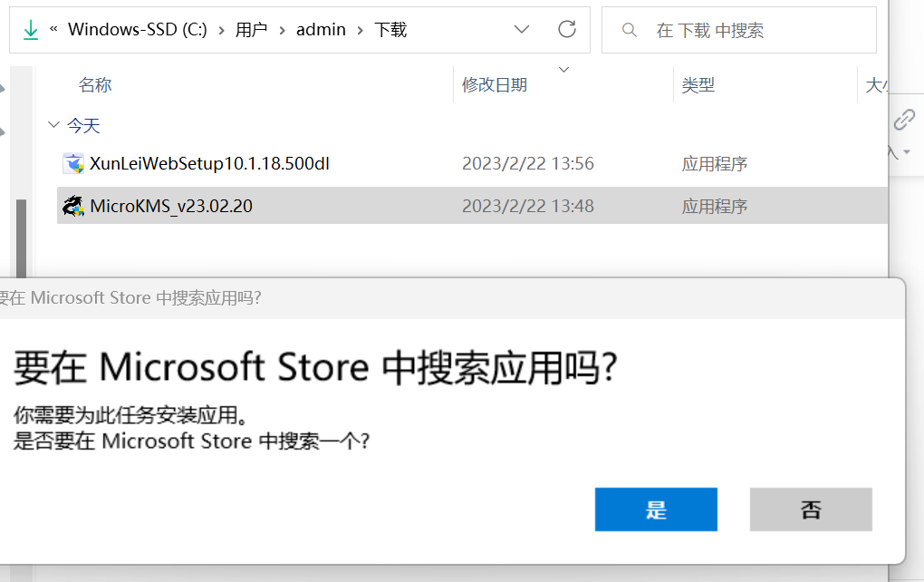Open the chevron after Windows-SSD (C:)
The height and width of the screenshot is (582, 924).
[x=222, y=30]
